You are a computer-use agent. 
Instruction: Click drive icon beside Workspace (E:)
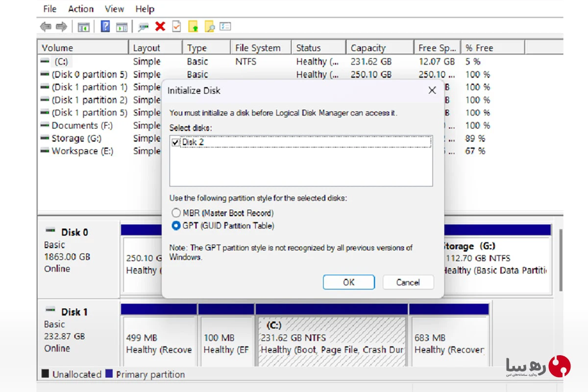tap(45, 151)
